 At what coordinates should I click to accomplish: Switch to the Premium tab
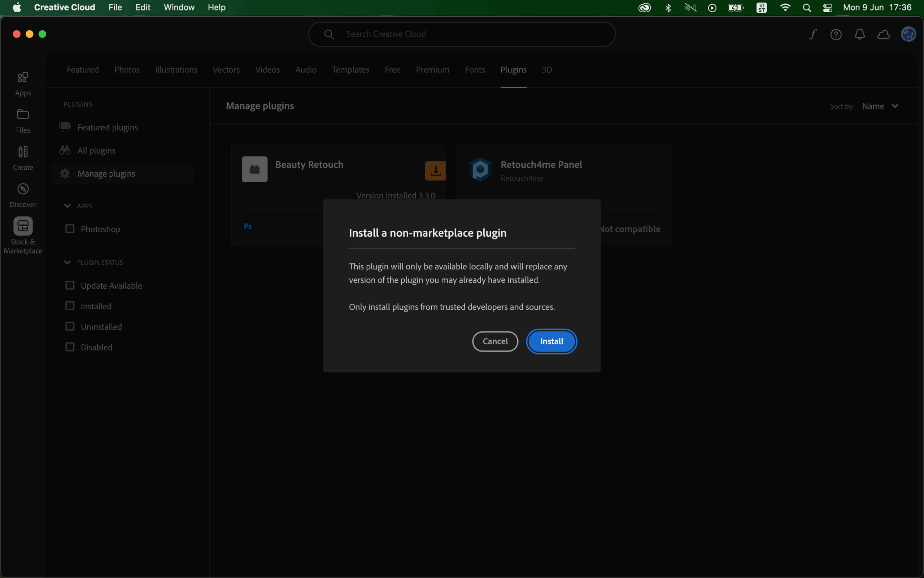click(x=432, y=70)
